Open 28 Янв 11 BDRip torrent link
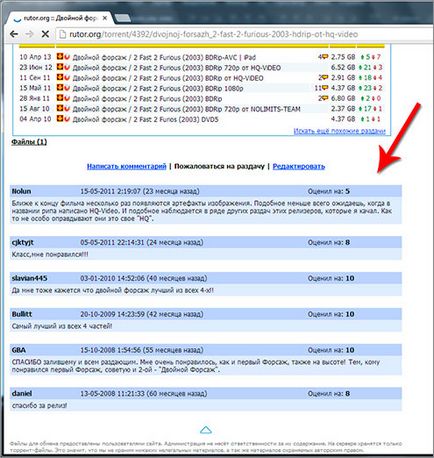The height and width of the screenshot is (458, 434). [147, 99]
